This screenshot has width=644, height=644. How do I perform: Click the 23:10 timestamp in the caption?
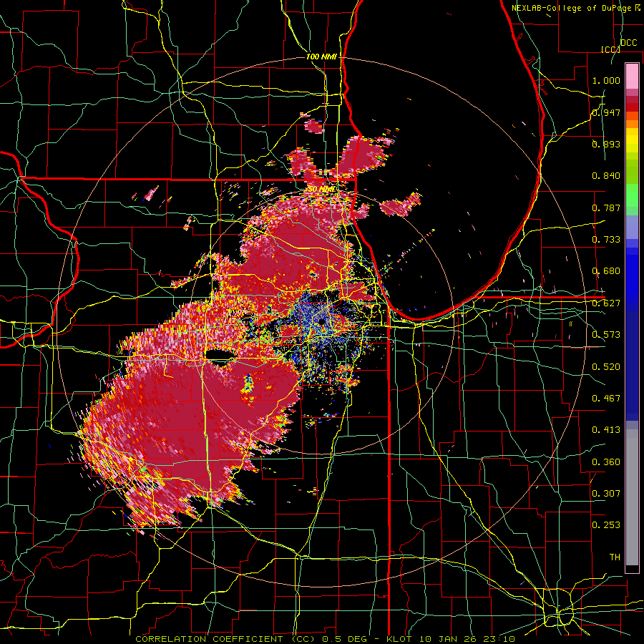[x=499, y=639]
